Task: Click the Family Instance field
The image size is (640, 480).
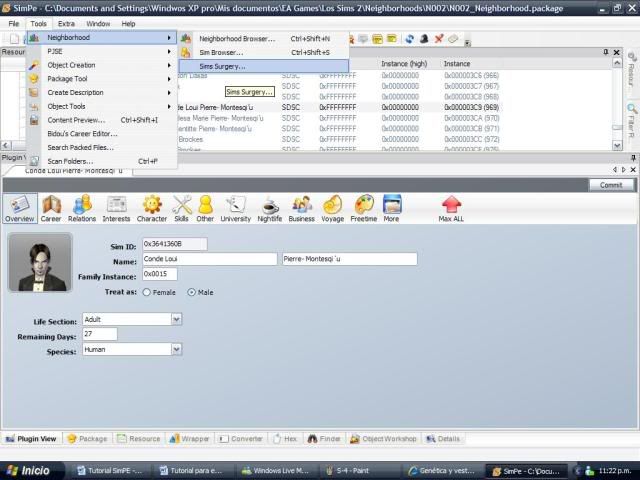Action: [x=160, y=274]
